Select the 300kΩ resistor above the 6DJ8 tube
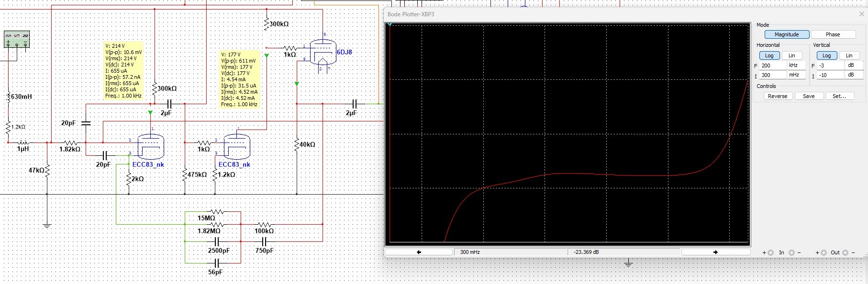This screenshot has height=284, width=868. tap(267, 24)
